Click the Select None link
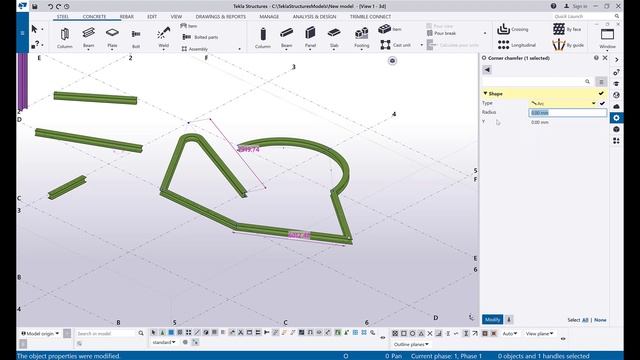 click(x=600, y=320)
